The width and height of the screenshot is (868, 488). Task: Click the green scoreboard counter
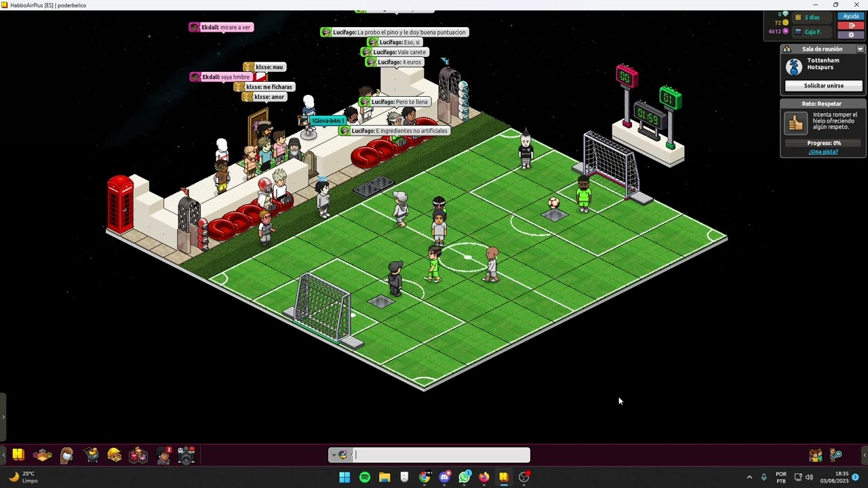click(x=670, y=99)
